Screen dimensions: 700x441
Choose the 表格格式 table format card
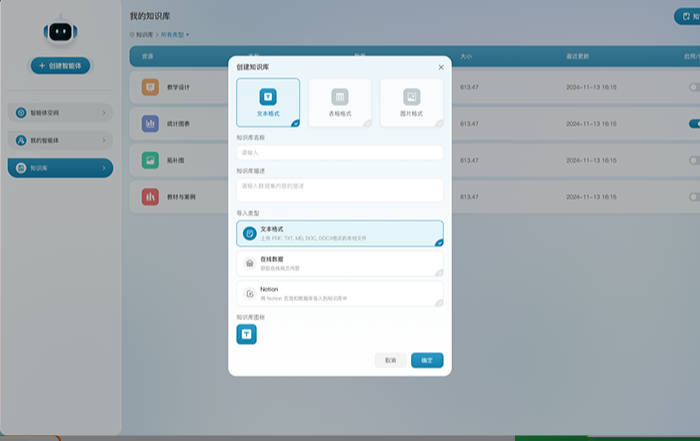tap(339, 103)
